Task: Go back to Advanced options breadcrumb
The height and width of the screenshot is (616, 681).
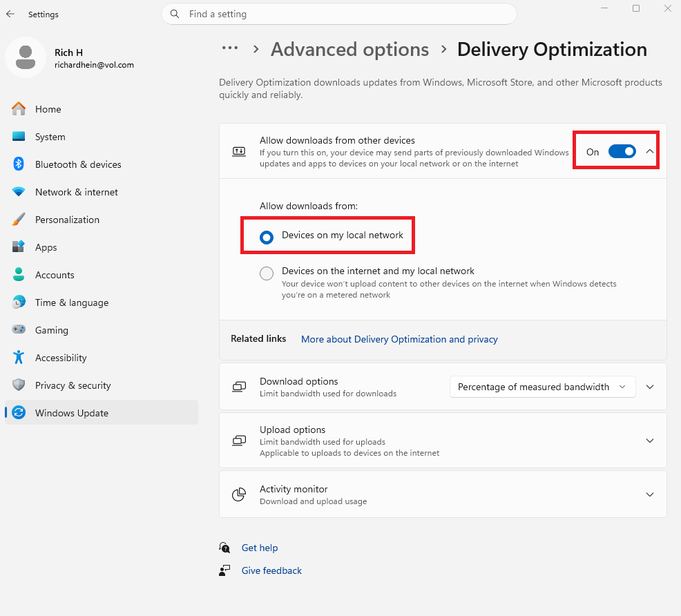Action: [x=349, y=49]
